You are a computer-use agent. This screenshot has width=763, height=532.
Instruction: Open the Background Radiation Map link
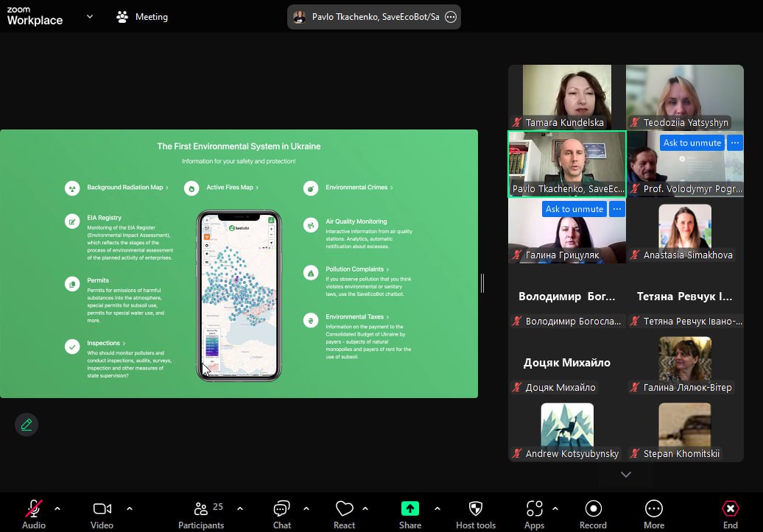pos(127,187)
